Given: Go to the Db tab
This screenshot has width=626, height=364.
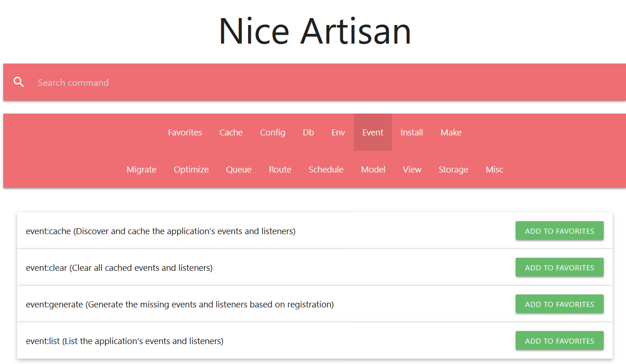Looking at the screenshot, I should pos(308,133).
